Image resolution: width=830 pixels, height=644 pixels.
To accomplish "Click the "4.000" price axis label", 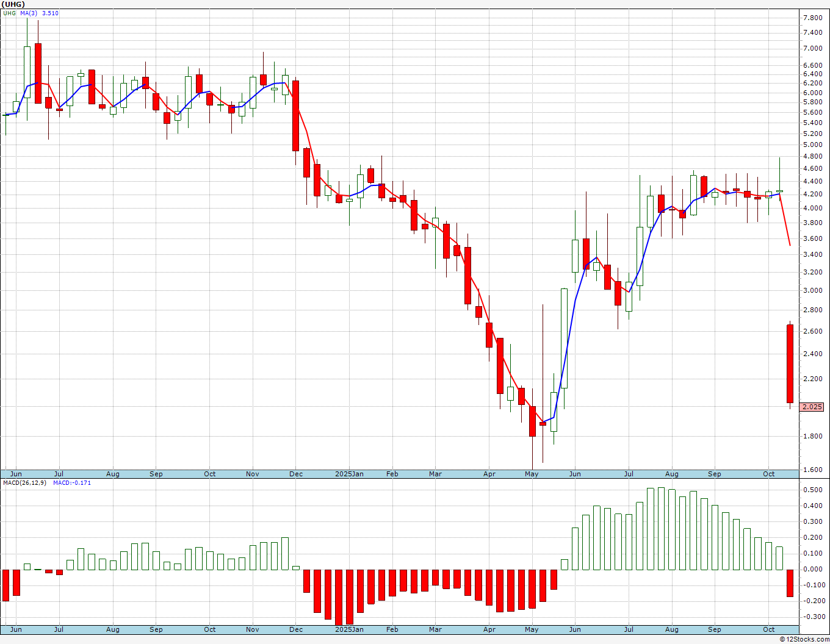I will [812, 208].
